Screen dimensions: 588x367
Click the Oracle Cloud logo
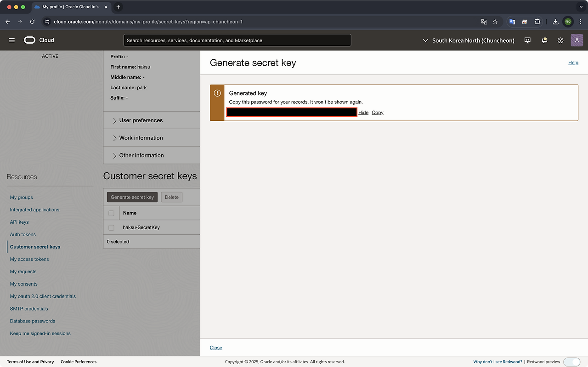[39, 40]
